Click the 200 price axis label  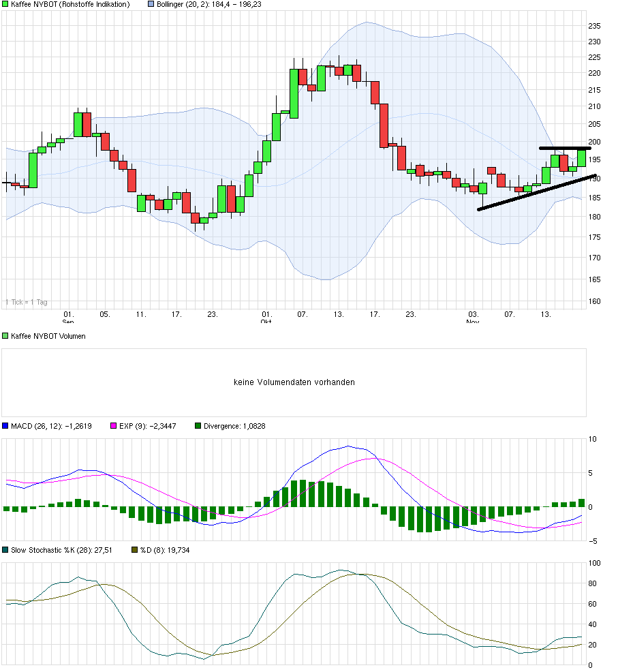594,142
